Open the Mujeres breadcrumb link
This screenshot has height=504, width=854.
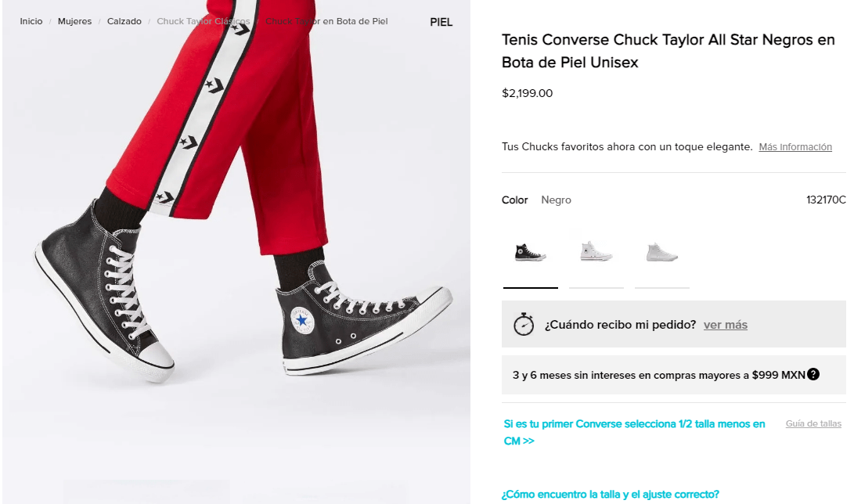(74, 21)
